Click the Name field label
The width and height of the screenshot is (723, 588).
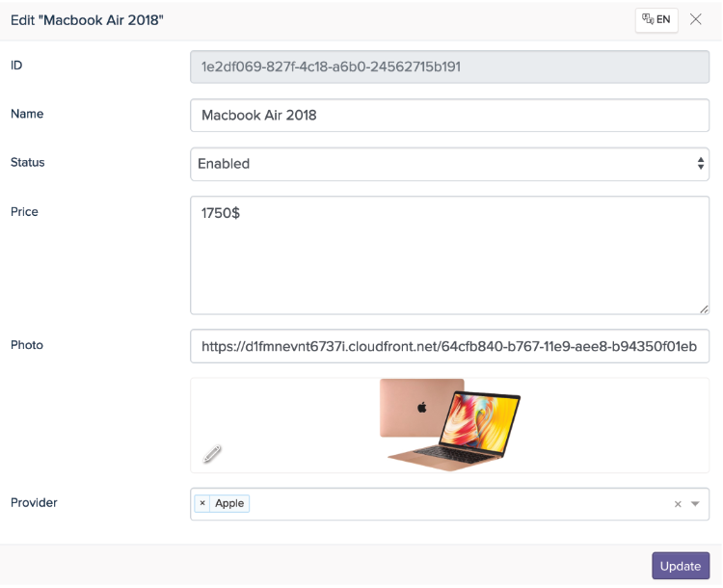(x=27, y=114)
